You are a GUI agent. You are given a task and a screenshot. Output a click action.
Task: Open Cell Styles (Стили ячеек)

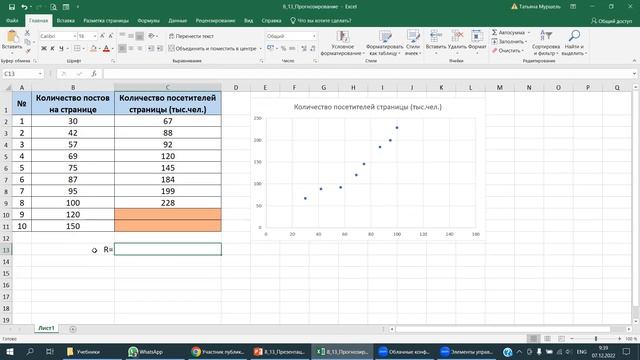[413, 42]
